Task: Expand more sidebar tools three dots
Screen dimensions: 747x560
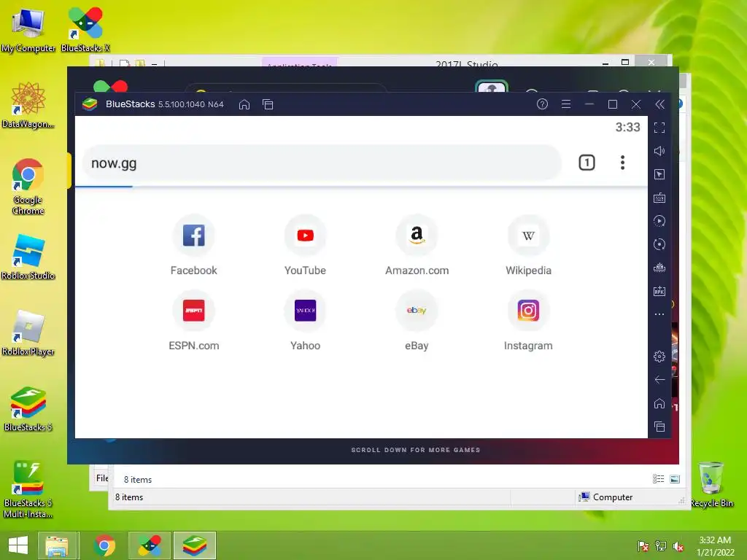Action: click(659, 314)
